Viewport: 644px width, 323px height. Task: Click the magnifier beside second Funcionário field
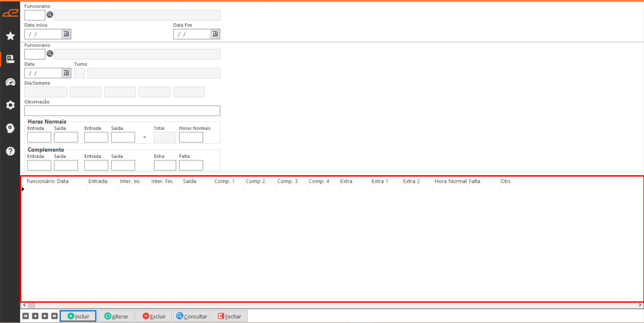[50, 54]
